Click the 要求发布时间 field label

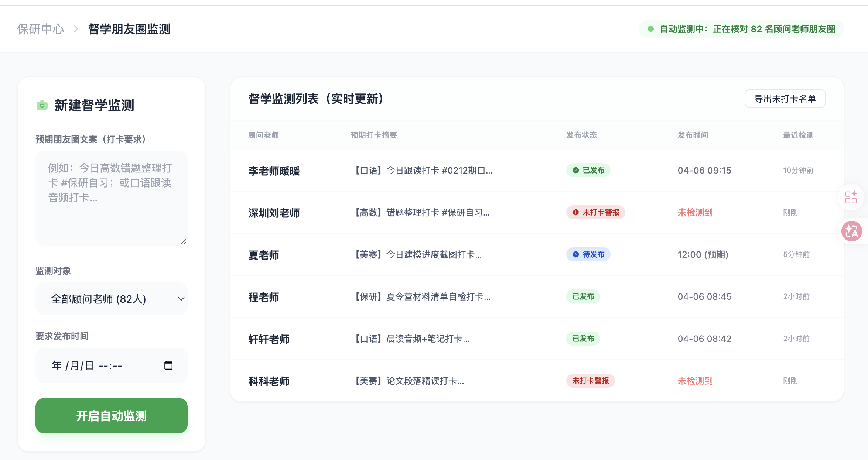[x=62, y=336]
